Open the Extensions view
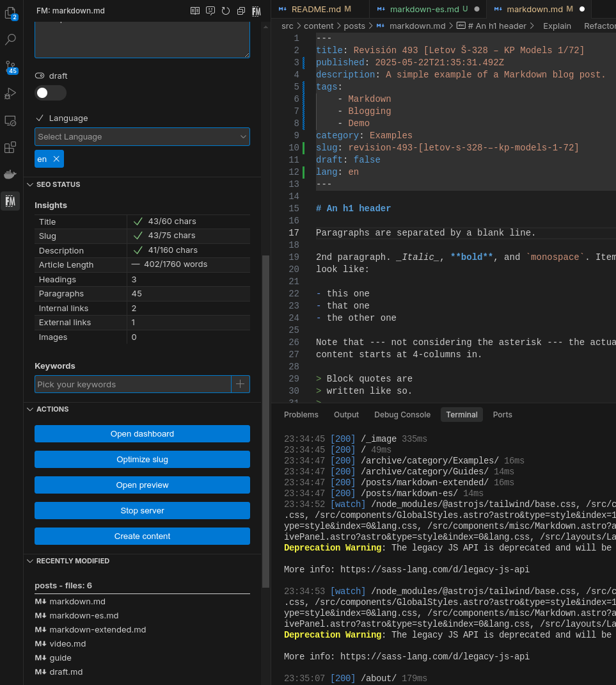The width and height of the screenshot is (616, 685). point(10,147)
